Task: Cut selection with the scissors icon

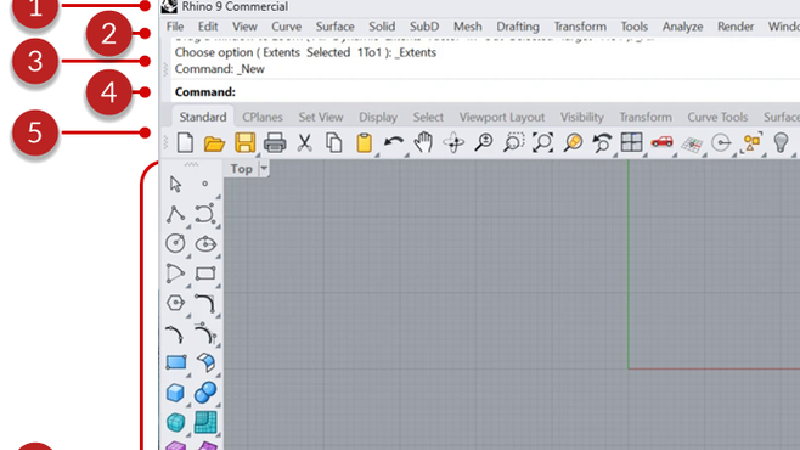Action: (x=305, y=143)
